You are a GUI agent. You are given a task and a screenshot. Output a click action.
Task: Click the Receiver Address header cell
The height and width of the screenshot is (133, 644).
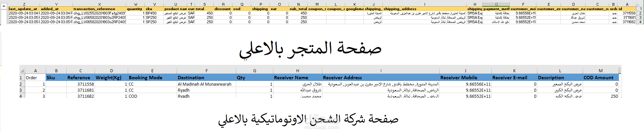(381, 78)
